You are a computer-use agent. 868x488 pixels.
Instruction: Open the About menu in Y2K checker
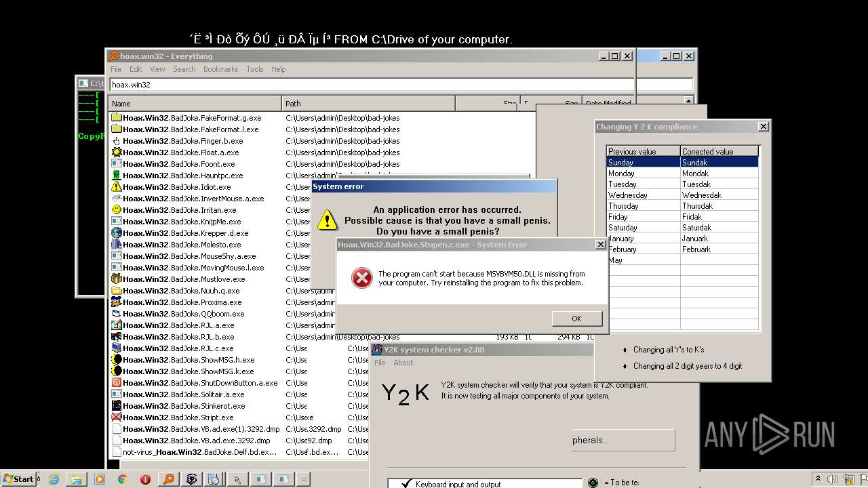click(x=403, y=363)
